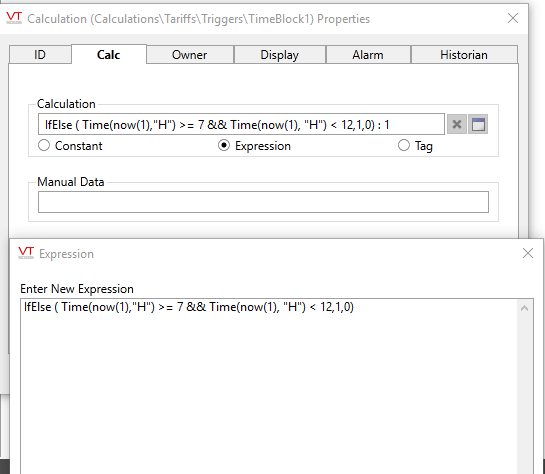
Task: Go to the Historian tab
Action: tap(464, 55)
